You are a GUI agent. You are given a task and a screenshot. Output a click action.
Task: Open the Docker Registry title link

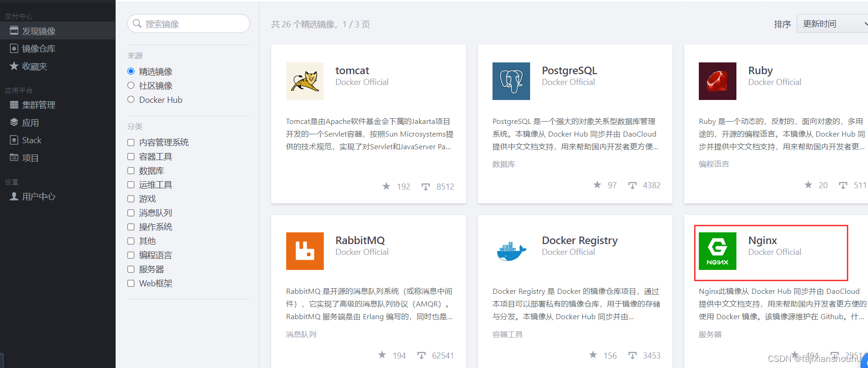579,240
